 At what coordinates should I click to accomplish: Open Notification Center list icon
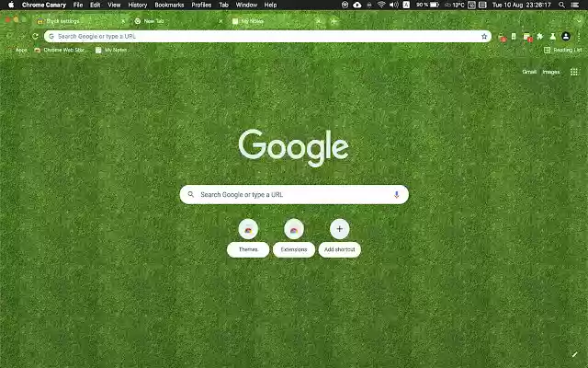coord(574,5)
